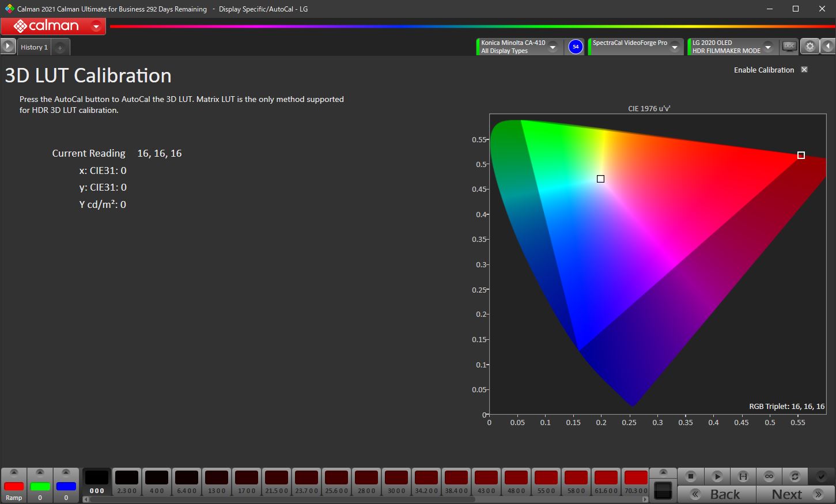The image size is (836, 504).
Task: Click the continuous read infinity icon
Action: click(769, 476)
